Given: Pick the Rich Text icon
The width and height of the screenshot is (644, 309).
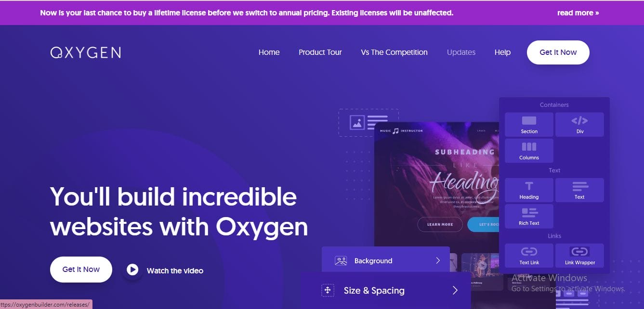Looking at the screenshot, I should tap(529, 212).
